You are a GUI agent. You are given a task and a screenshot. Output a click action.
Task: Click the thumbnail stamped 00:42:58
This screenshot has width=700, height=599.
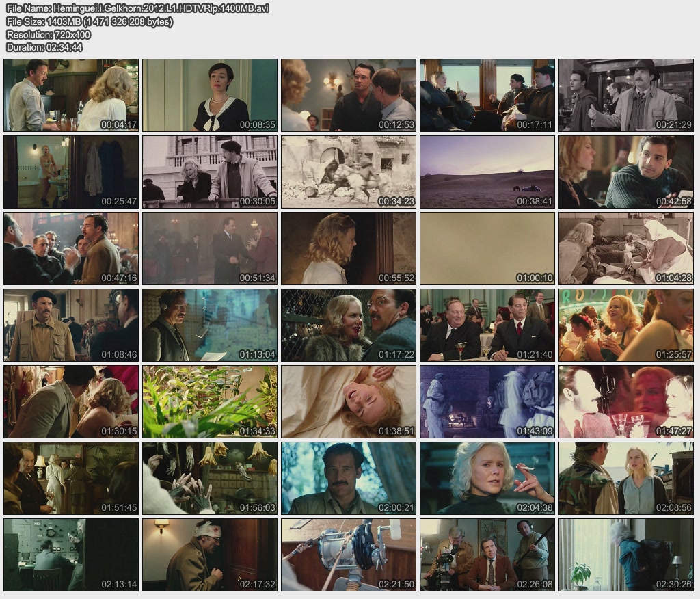626,172
